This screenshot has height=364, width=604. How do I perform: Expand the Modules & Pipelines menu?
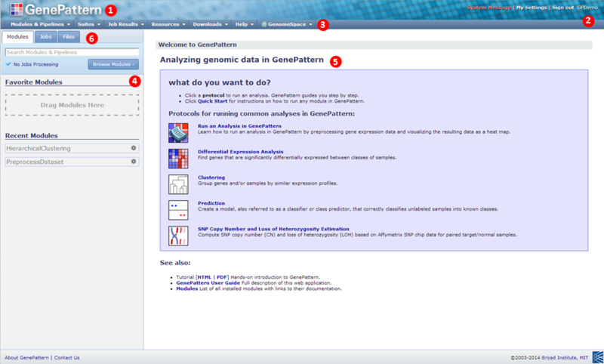coord(40,24)
